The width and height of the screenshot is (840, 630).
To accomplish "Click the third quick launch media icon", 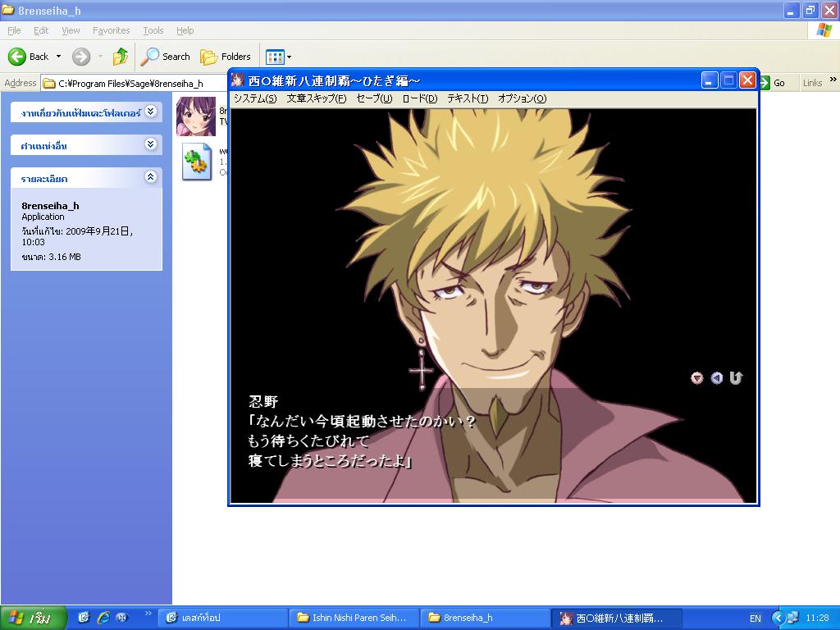I will [122, 618].
